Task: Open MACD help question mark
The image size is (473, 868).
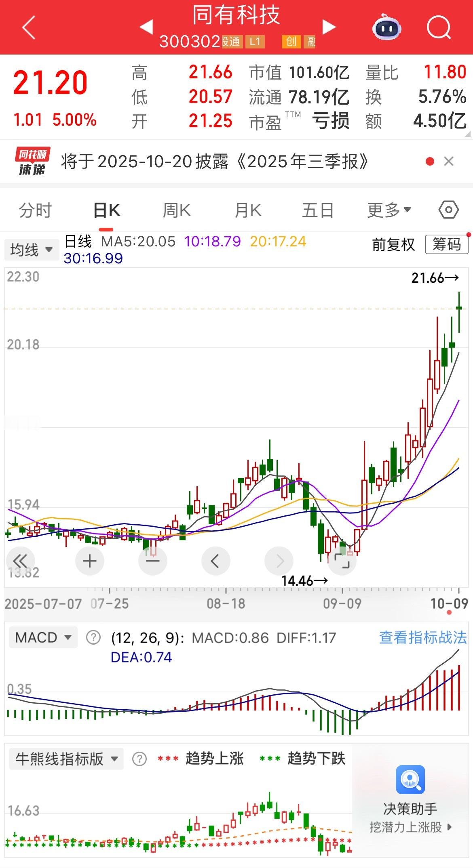Action: click(93, 638)
